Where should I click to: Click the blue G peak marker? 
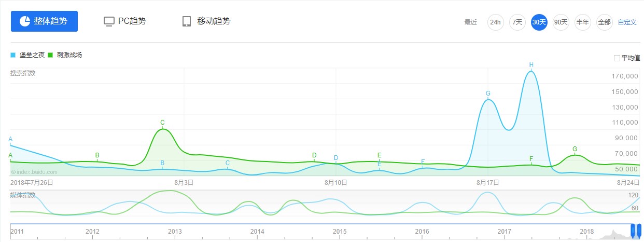coord(488,93)
